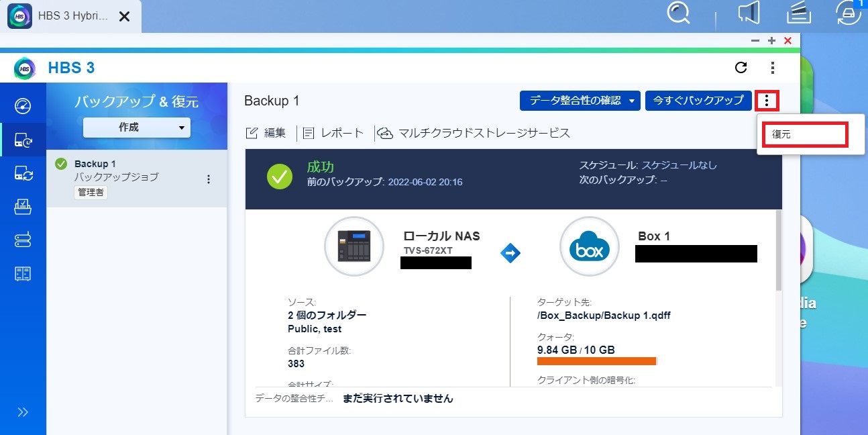
Task: Close the HBS 3 Hybrid taskbar tab
Action: 124,16
